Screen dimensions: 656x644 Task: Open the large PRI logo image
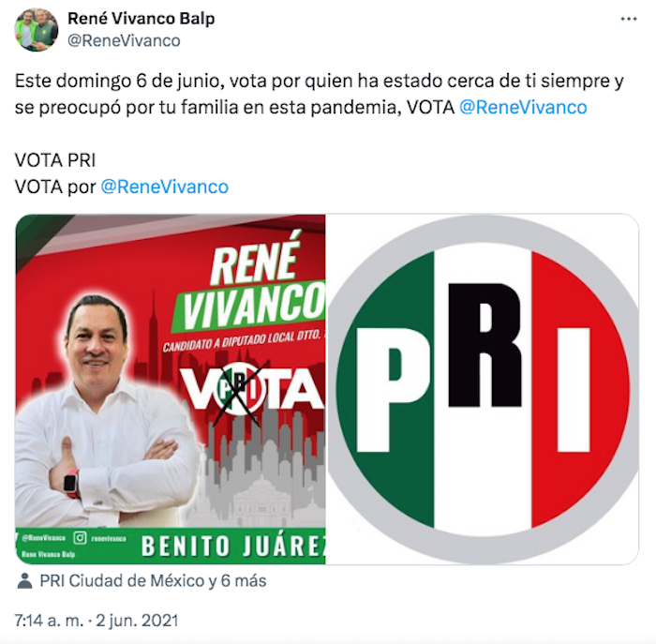pos(483,389)
